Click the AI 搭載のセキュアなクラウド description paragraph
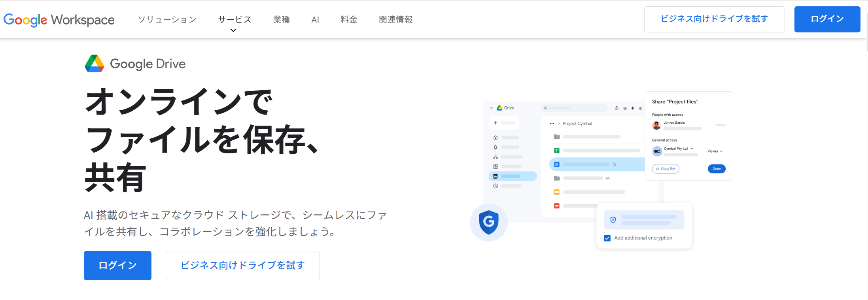Image resolution: width=868 pixels, height=300 pixels. 235,223
